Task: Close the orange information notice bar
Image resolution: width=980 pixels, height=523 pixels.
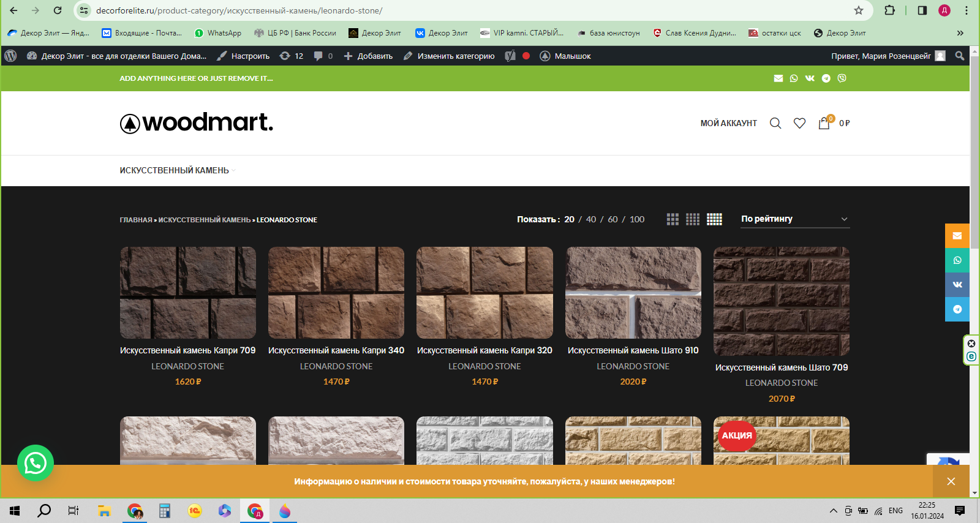Action: [951, 481]
